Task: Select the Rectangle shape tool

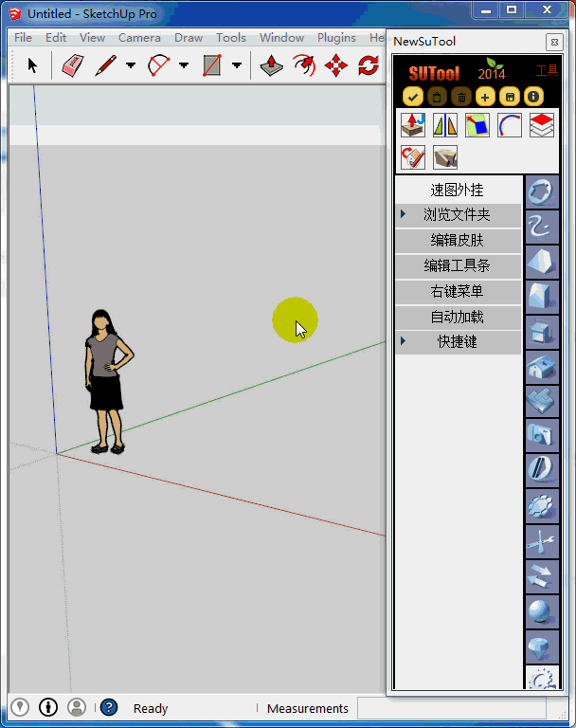Action: [x=211, y=65]
